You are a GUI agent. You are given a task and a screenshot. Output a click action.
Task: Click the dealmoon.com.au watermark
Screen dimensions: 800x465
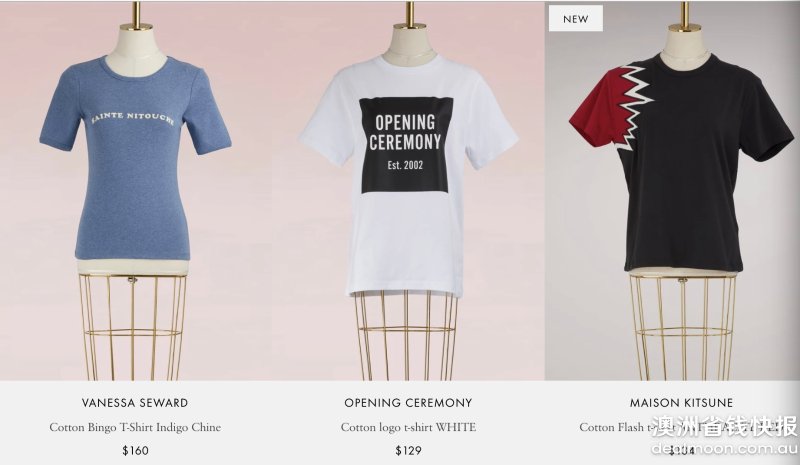tap(724, 449)
